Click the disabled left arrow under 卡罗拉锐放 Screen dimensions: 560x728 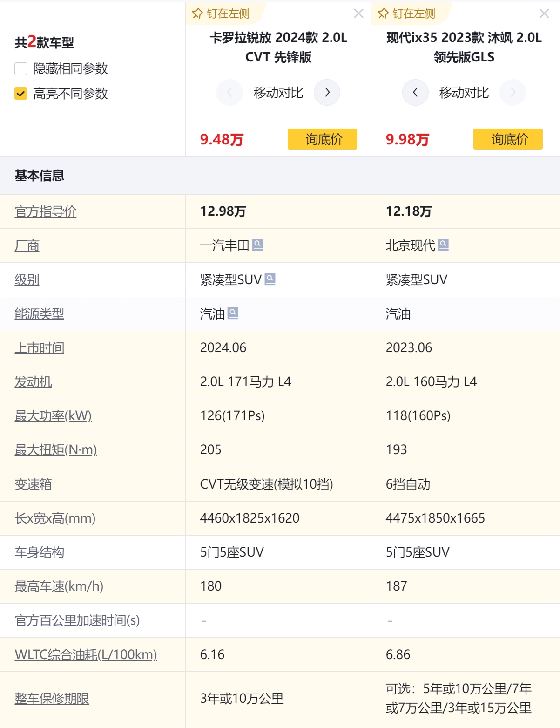click(229, 92)
